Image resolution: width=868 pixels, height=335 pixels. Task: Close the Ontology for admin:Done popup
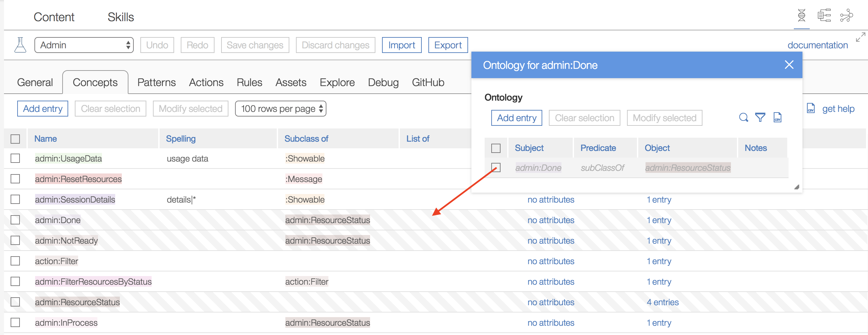(x=789, y=65)
